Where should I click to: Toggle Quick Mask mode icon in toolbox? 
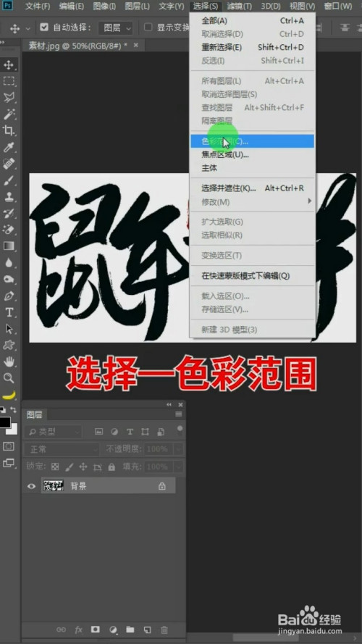tap(9, 446)
